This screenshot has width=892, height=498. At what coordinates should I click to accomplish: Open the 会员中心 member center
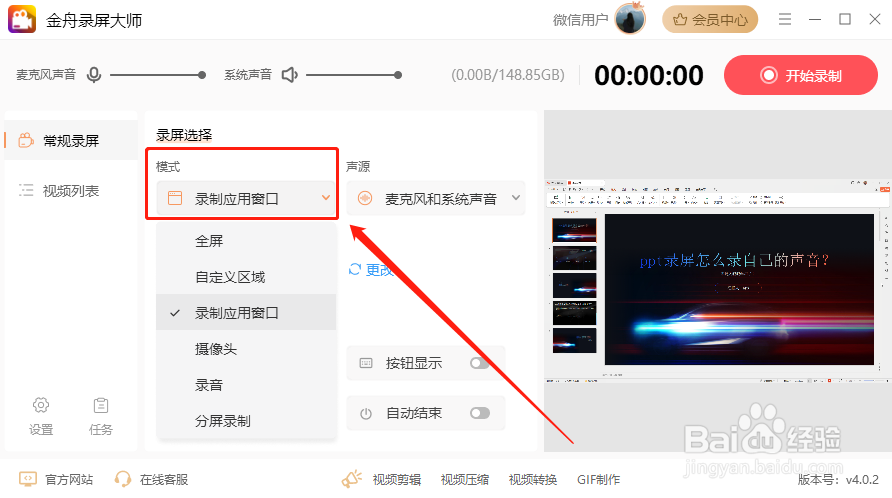pos(710,19)
